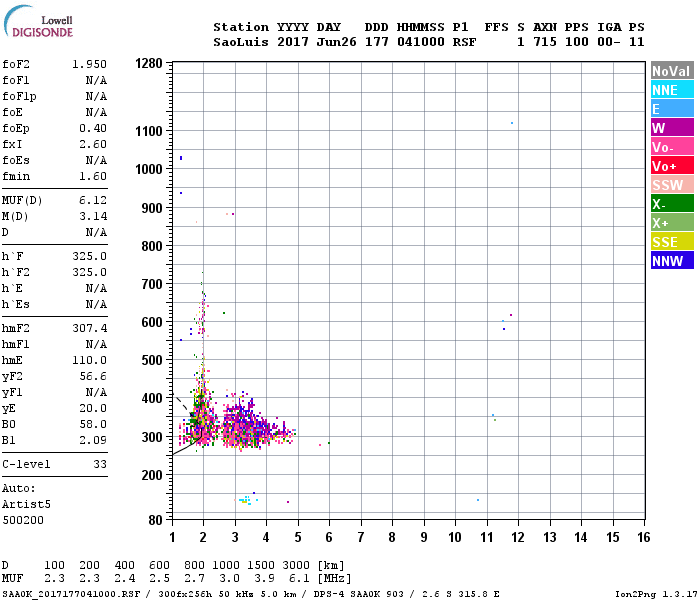Viewport: 700px width, 600px height.
Task: Click the h`F2 value 325.0
Action: click(89, 272)
